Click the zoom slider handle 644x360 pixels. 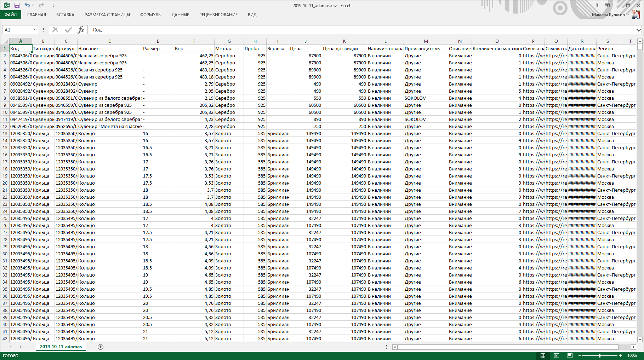[600, 356]
